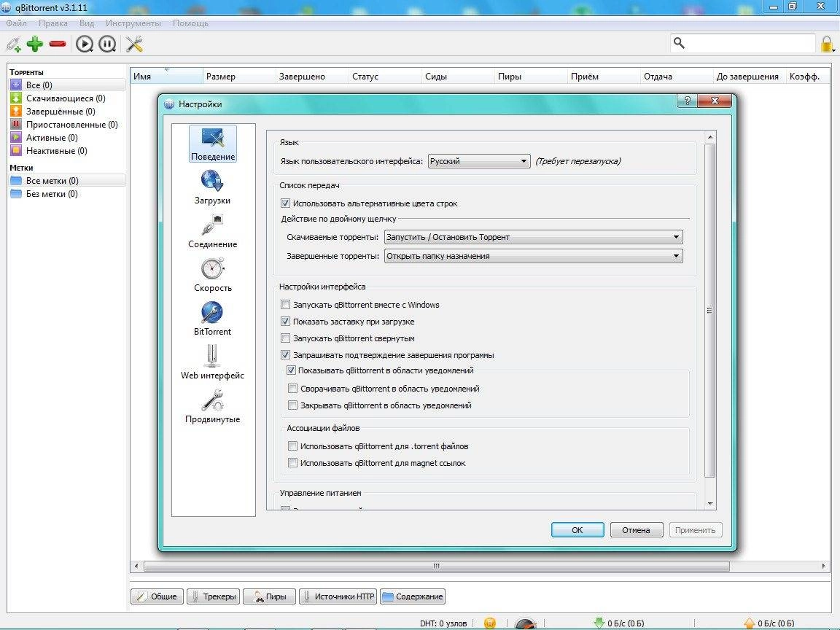The width and height of the screenshot is (840, 630).
Task: Open the Файл menu
Action: point(16,23)
